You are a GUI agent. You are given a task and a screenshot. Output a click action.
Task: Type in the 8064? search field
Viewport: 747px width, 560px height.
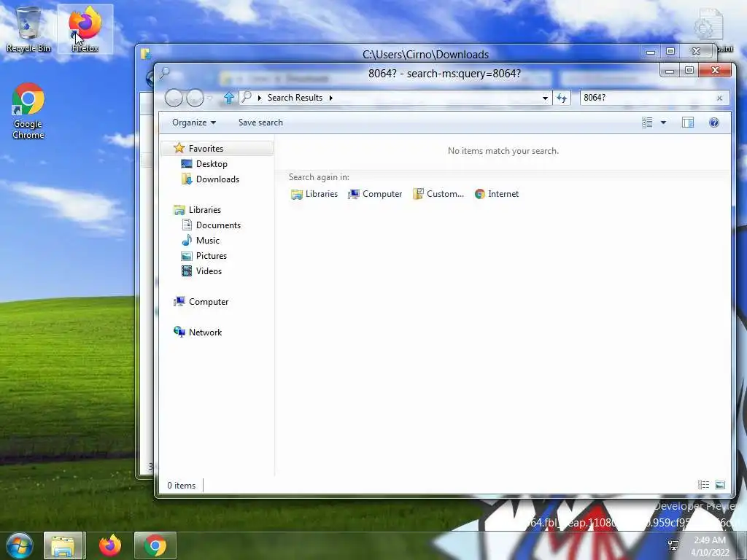click(x=647, y=98)
